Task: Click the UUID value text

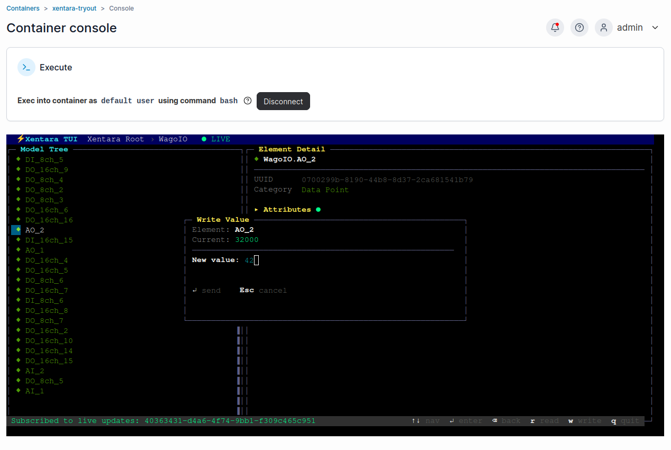Action: 387,180
